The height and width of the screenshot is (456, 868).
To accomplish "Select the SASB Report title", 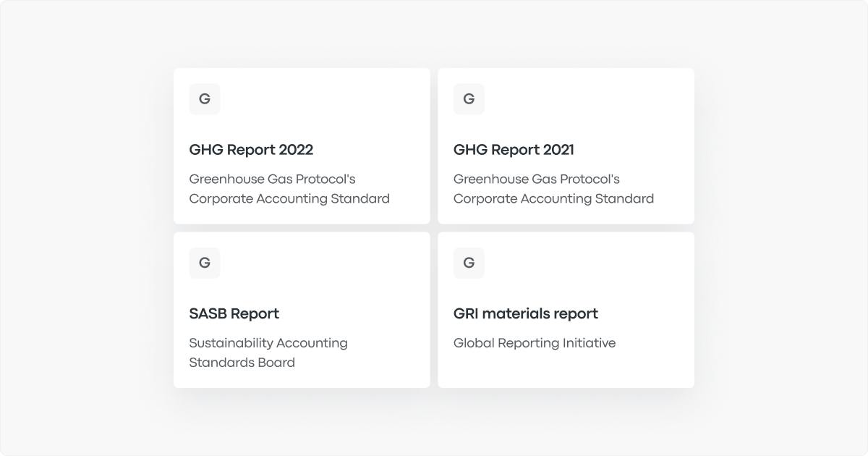I will [234, 313].
